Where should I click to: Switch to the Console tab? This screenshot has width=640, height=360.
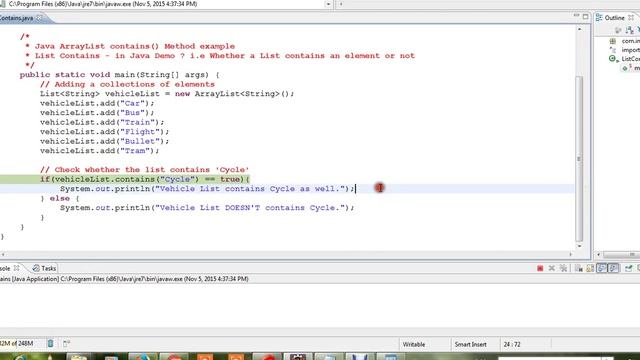point(5,268)
